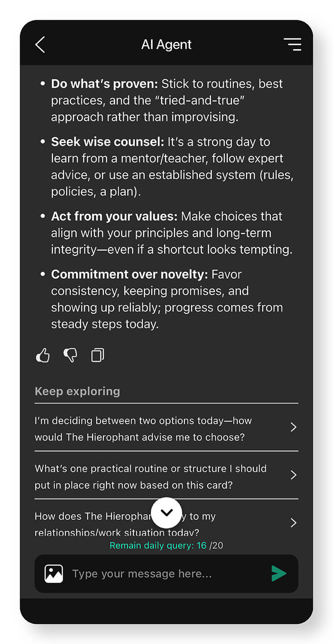The height and width of the screenshot is (644, 333).
Task: Choose "What's one practical routine" suggestion
Action: click(x=150, y=476)
